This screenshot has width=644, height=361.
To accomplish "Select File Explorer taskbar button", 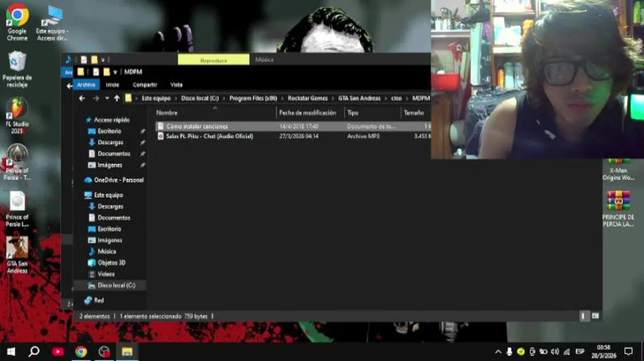I will (x=127, y=351).
